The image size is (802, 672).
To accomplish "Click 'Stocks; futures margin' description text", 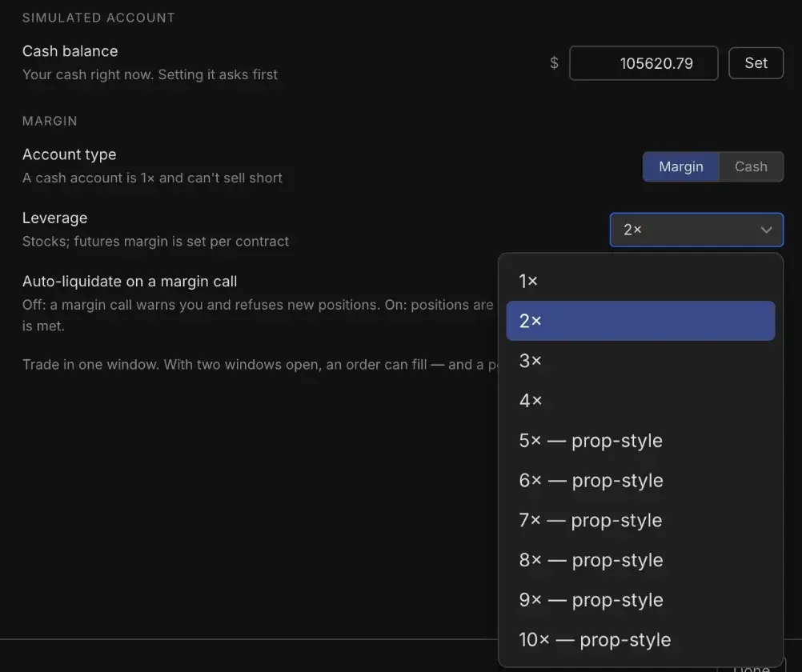I will [155, 242].
